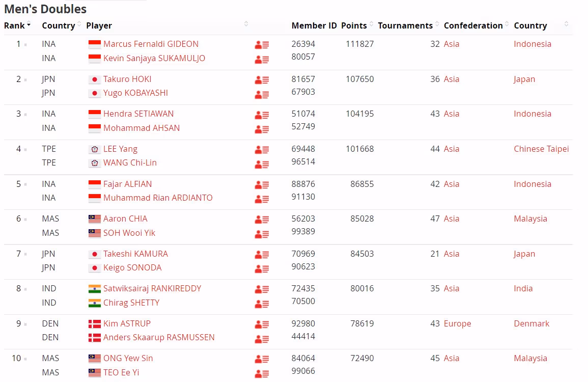The width and height of the screenshot is (588, 382).
Task: Sort by Tournaments column header
Action: coord(405,25)
